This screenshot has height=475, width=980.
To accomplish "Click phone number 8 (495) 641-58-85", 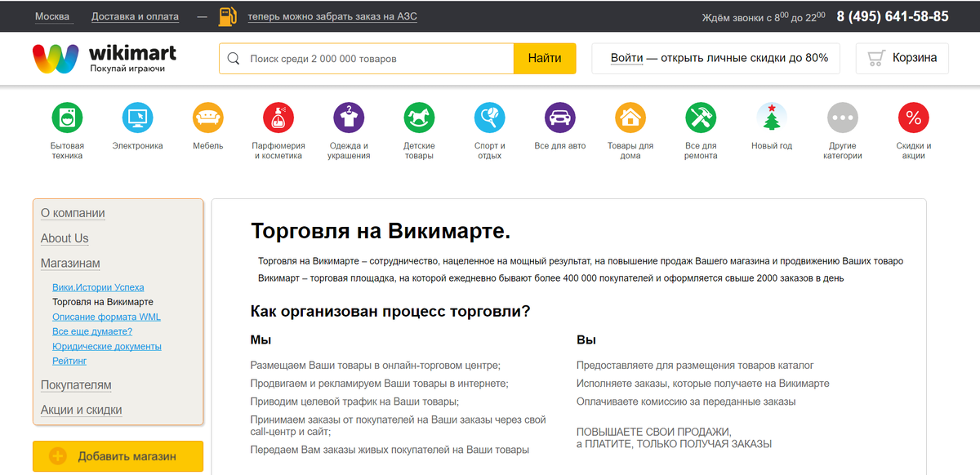I will [893, 16].
